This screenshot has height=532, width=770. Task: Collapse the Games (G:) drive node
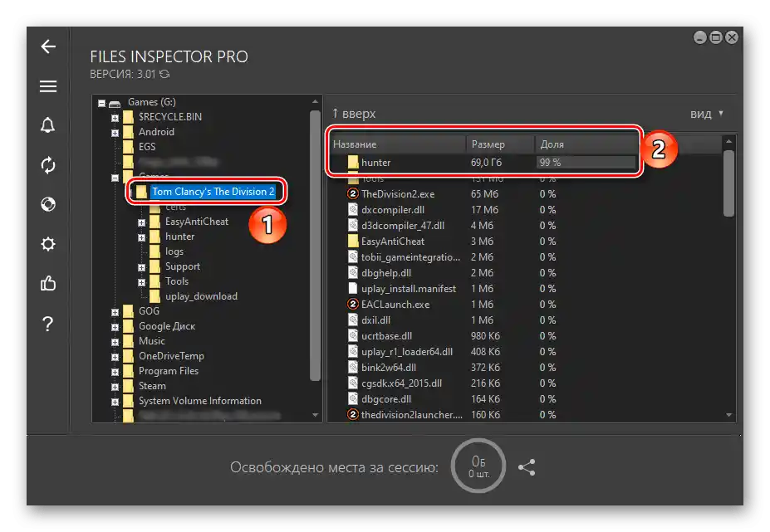(101, 103)
